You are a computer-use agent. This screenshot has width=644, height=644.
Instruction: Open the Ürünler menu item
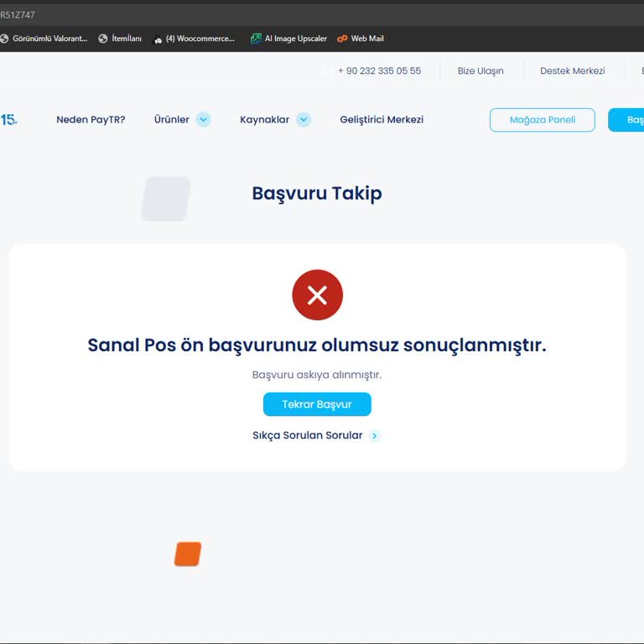pyautogui.click(x=172, y=120)
